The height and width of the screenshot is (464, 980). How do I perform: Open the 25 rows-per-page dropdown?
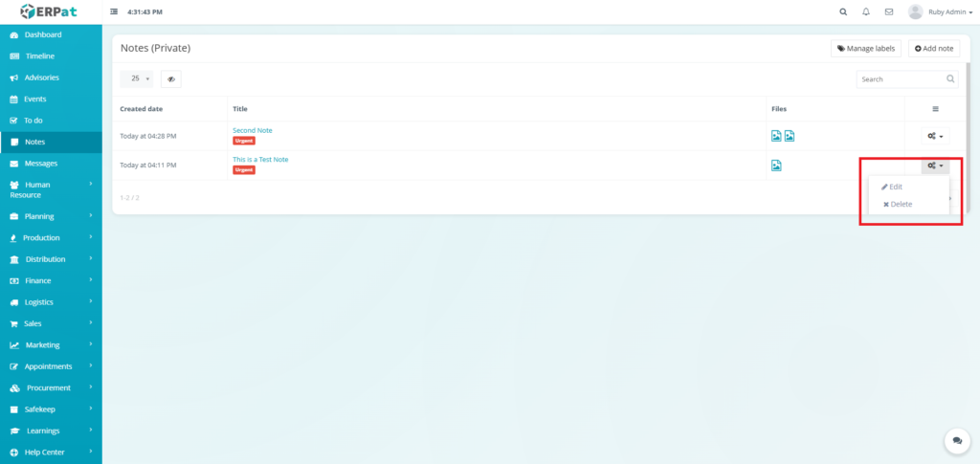pos(139,79)
